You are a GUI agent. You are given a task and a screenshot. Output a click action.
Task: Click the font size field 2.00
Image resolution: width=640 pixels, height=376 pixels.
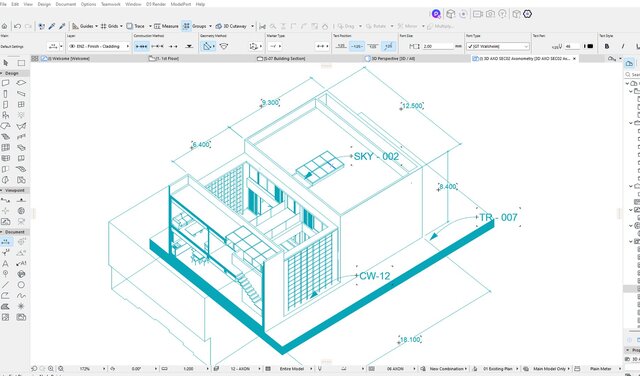pos(438,47)
